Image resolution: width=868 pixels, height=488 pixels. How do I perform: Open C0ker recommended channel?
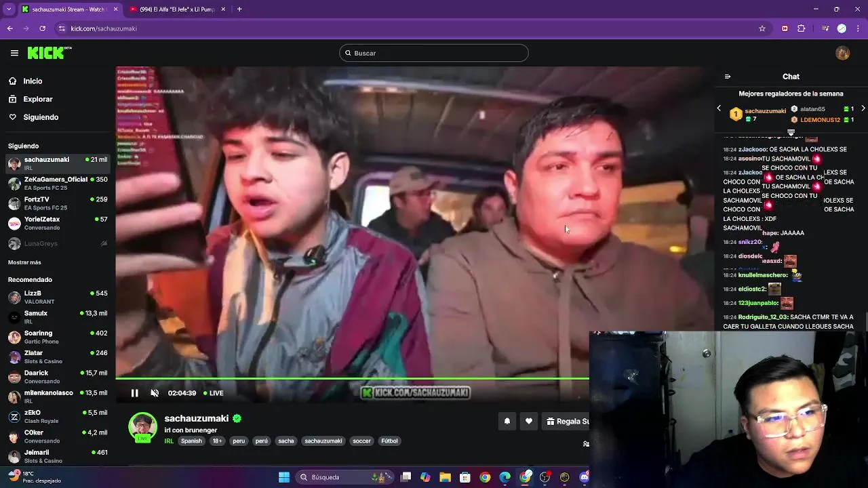tap(57, 436)
